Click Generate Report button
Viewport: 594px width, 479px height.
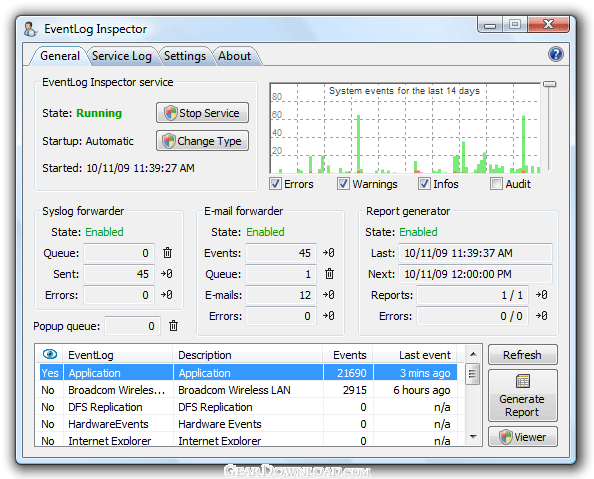pyautogui.click(x=522, y=396)
